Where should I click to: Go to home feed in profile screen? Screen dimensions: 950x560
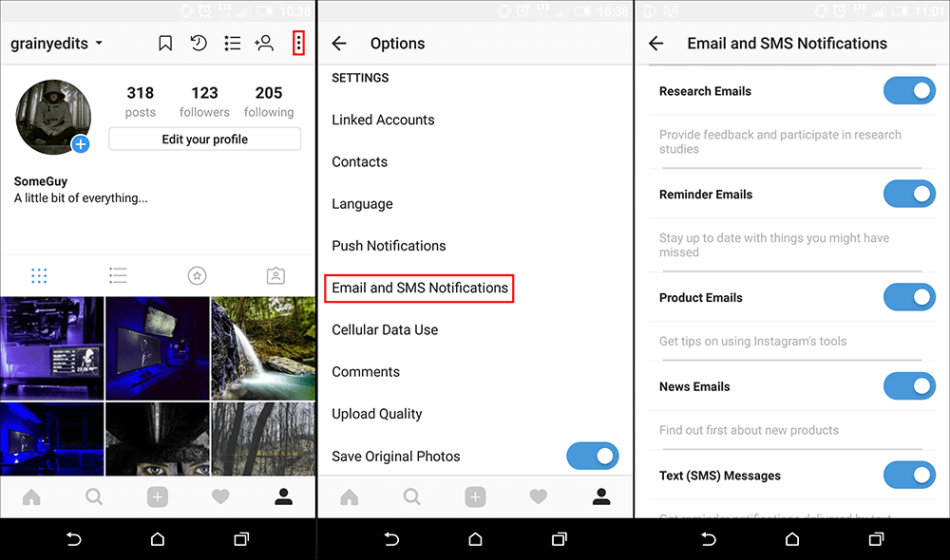[31, 497]
